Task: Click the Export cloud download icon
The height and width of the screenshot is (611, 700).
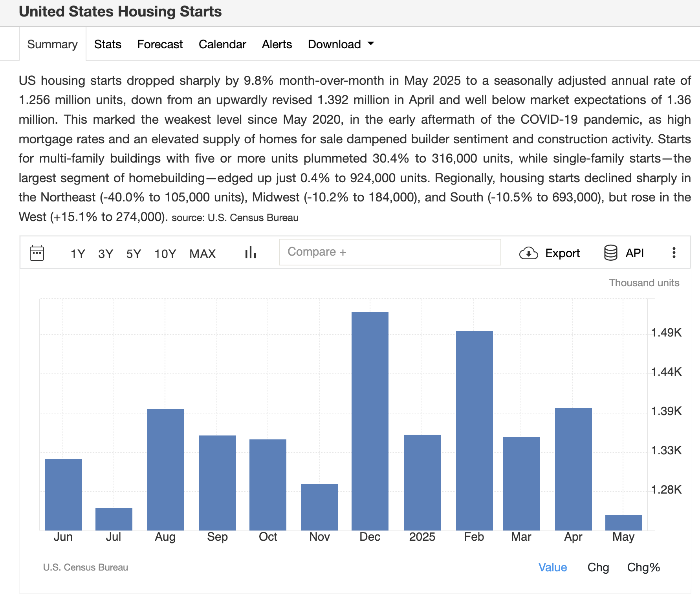Action: point(528,253)
